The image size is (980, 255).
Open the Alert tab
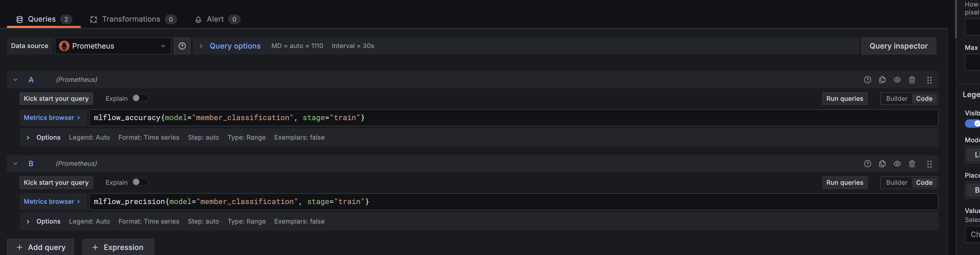(x=217, y=19)
